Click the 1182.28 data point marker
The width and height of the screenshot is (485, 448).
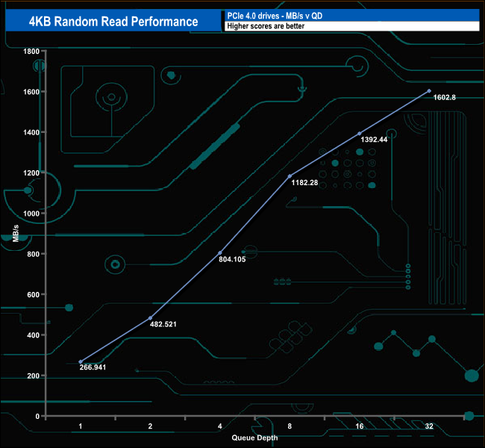tap(290, 176)
